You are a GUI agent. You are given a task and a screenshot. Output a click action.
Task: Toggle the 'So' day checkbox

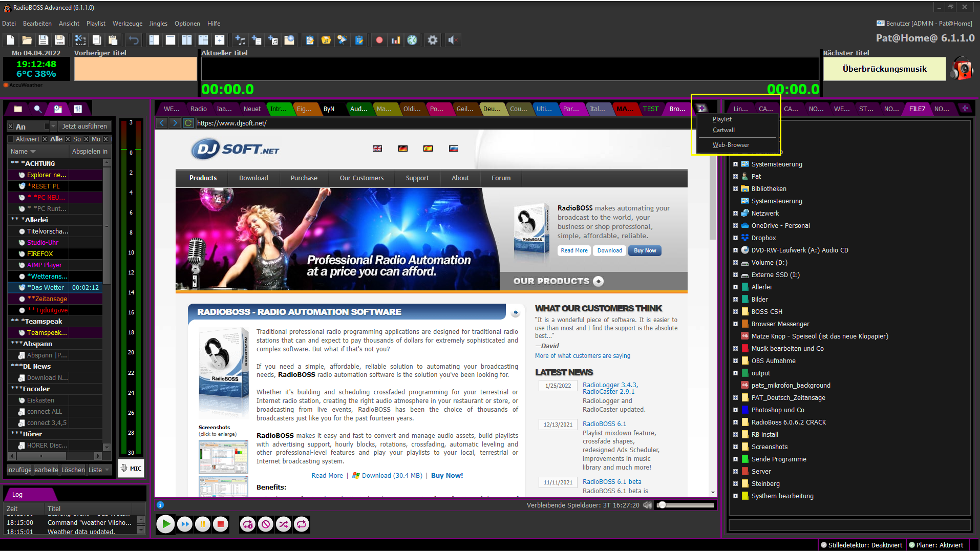(x=68, y=139)
